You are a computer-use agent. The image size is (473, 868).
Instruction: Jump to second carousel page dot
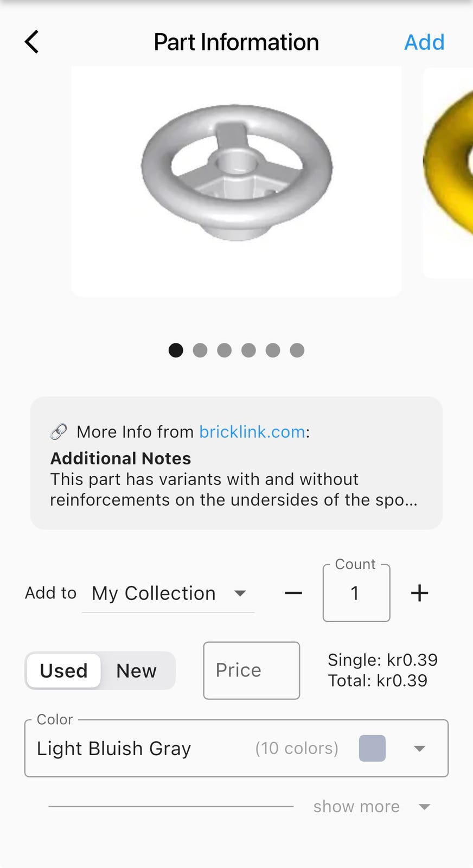pos(200,350)
